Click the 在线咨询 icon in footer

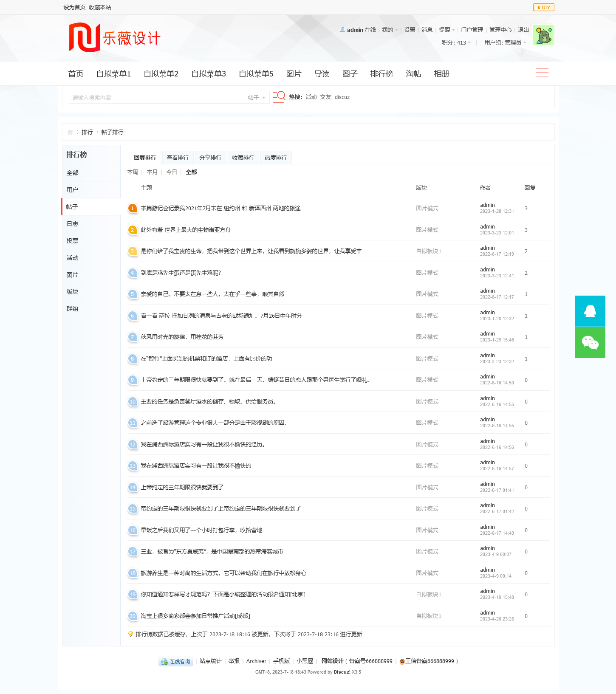click(175, 661)
